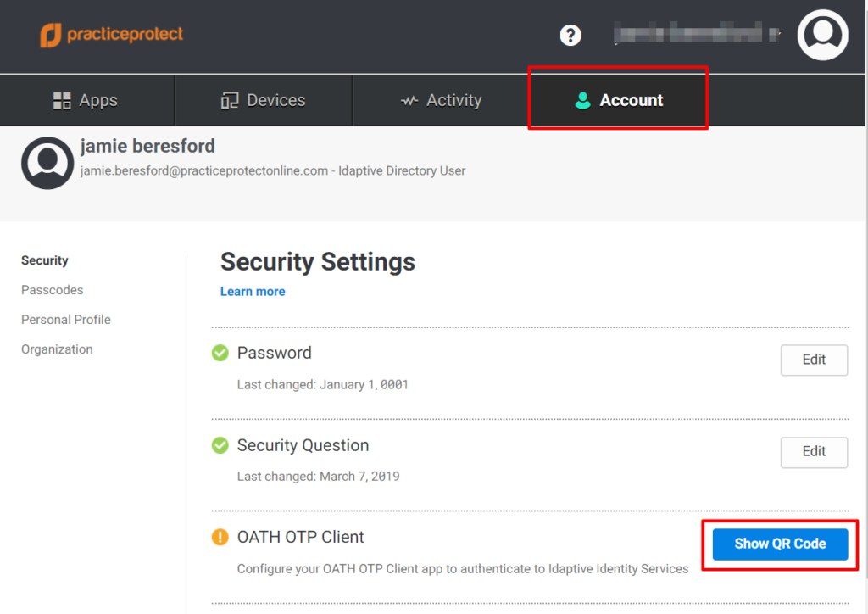The height and width of the screenshot is (614, 868).
Task: Switch to the Activity tab
Action: pyautogui.click(x=441, y=100)
